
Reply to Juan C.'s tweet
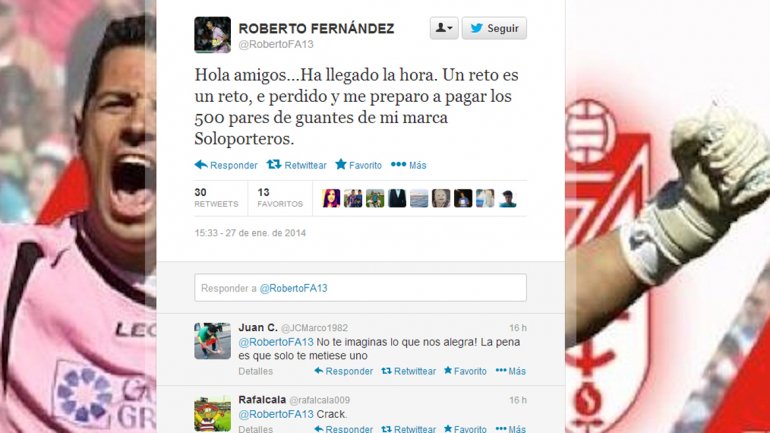343,371
